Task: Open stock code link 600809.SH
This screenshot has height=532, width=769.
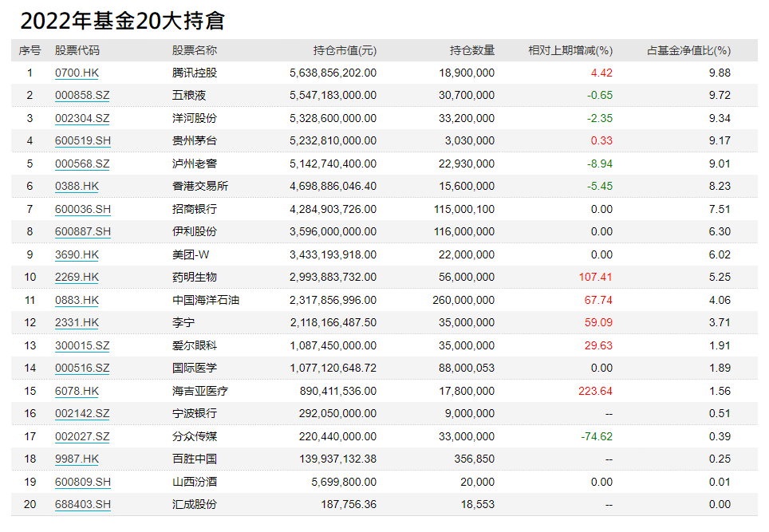Action: coord(83,482)
